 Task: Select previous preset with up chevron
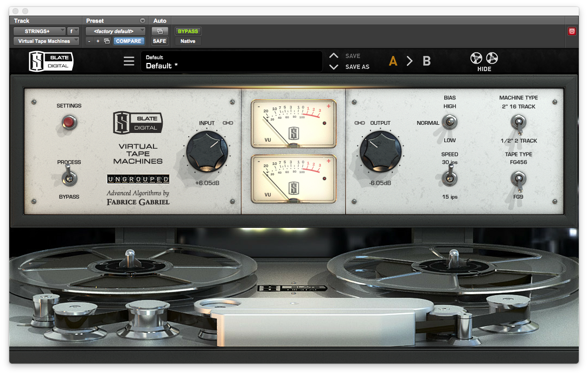click(x=334, y=55)
